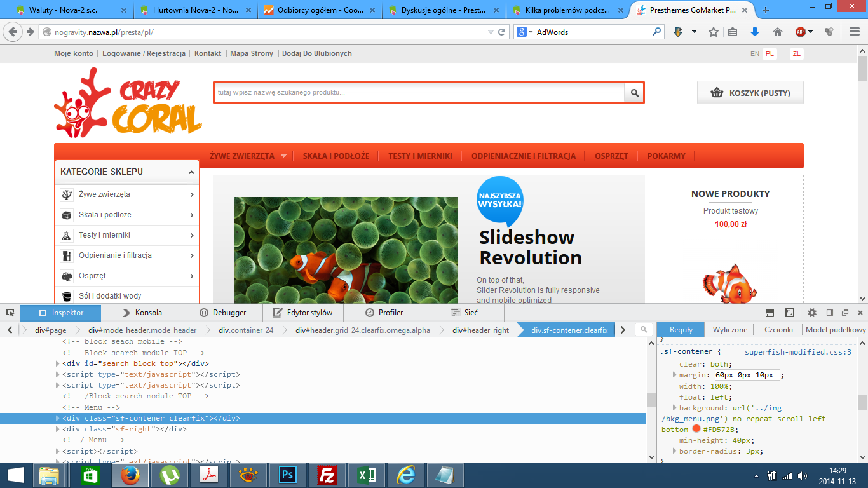Select the ZŁ currency button
The height and width of the screenshot is (488, 868).
click(x=796, y=54)
